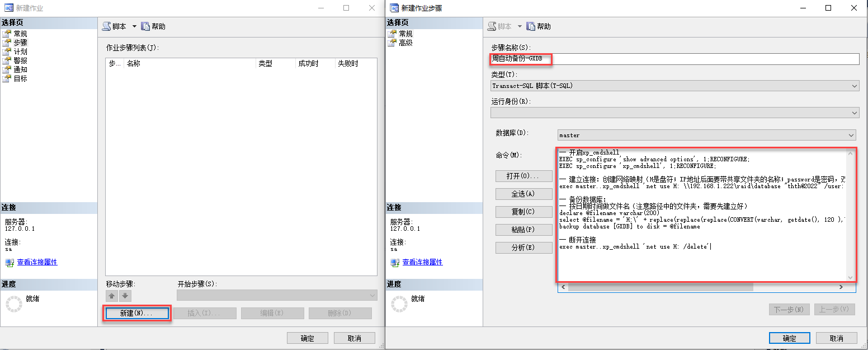
Task: Click 查看连接属性 link in 新建作业步骤
Action: click(x=422, y=262)
